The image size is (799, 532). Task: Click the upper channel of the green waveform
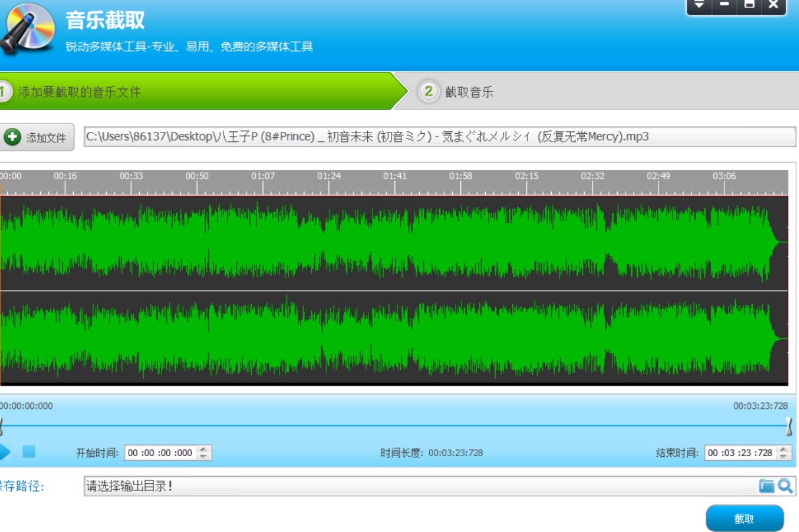[x=394, y=243]
